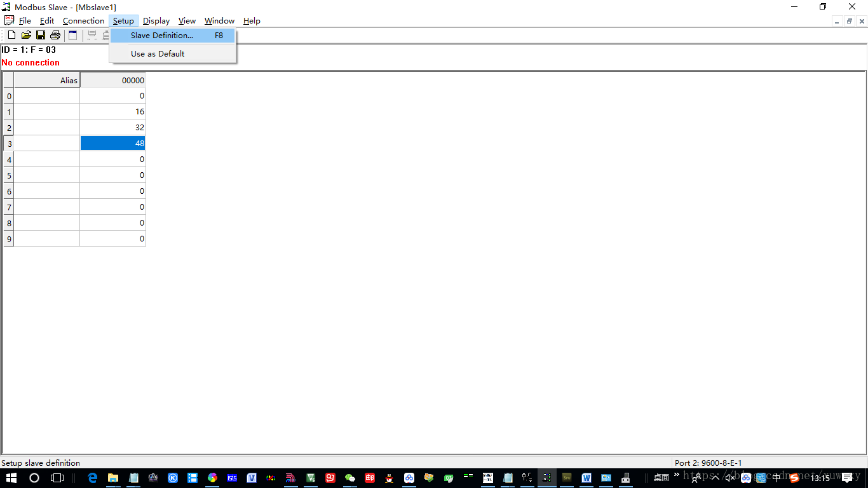
Task: Click the alias cell in row 5
Action: click(x=47, y=175)
